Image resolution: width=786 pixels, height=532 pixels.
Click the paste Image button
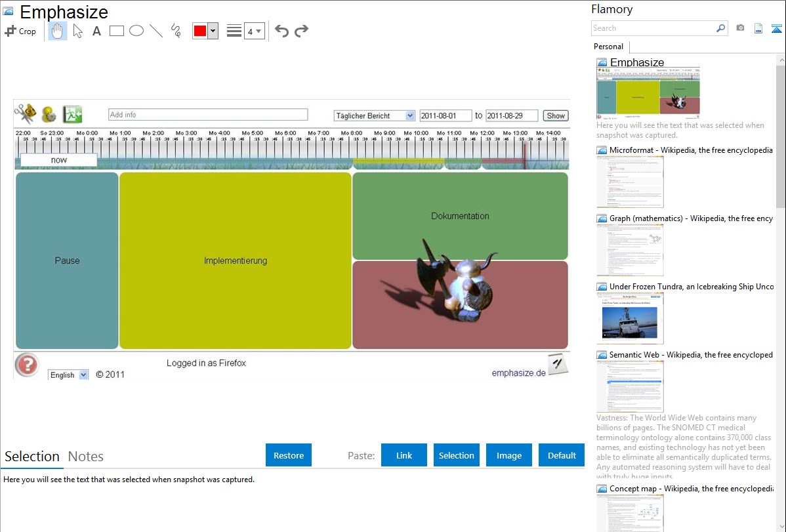point(508,455)
